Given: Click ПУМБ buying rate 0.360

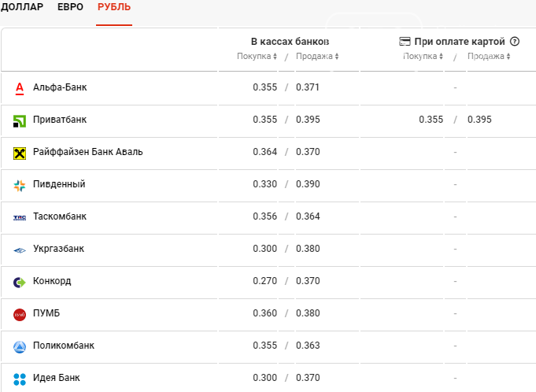Looking at the screenshot, I should pos(265,313).
